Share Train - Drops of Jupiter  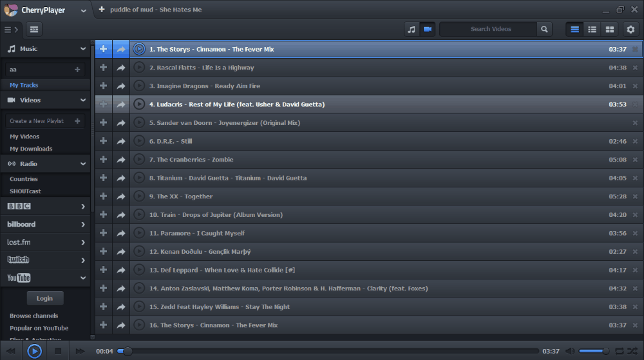(x=121, y=214)
